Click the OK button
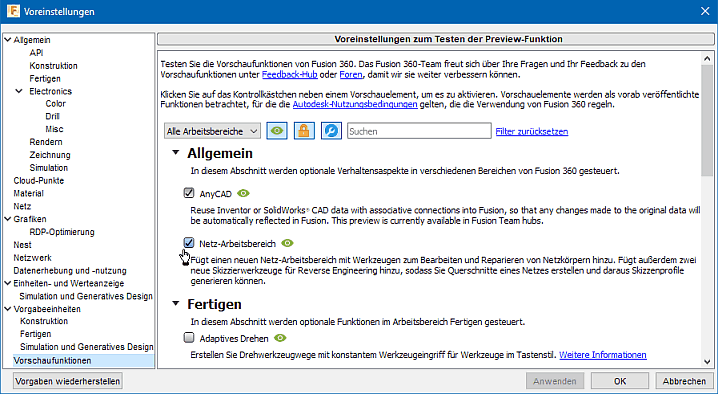 (620, 381)
